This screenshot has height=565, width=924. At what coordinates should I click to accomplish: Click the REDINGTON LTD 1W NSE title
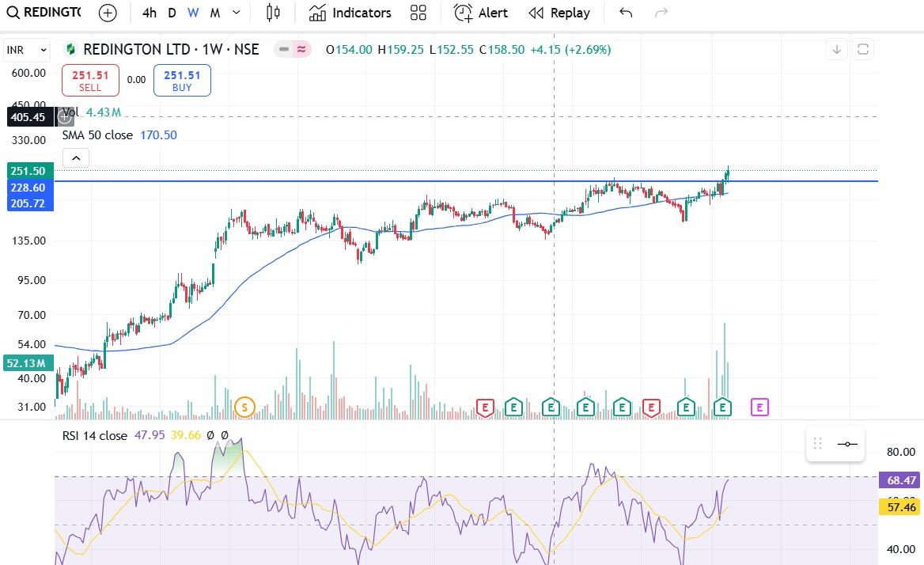[x=171, y=50]
